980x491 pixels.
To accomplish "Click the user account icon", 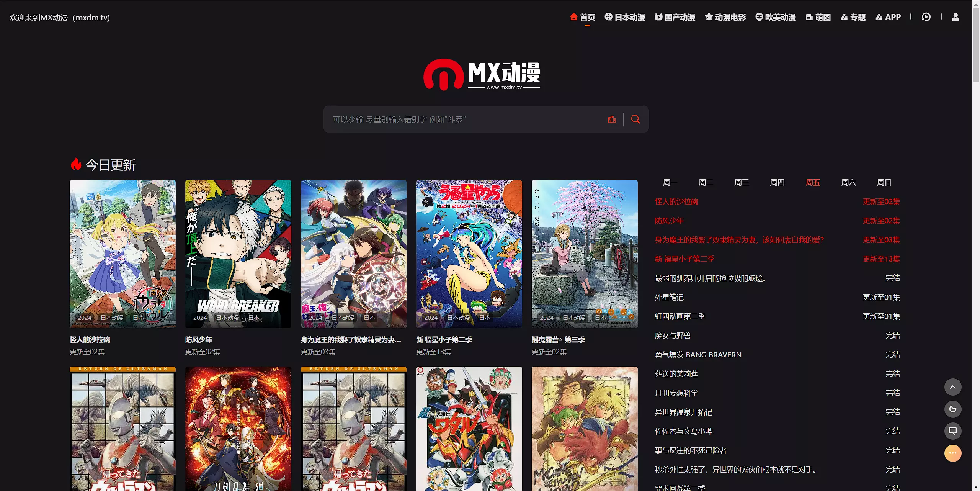I will (x=955, y=17).
